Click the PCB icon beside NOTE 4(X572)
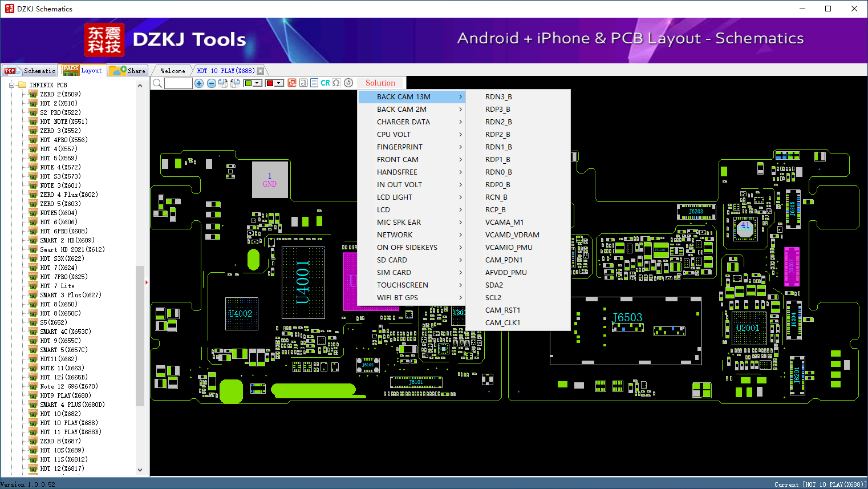 tap(33, 167)
